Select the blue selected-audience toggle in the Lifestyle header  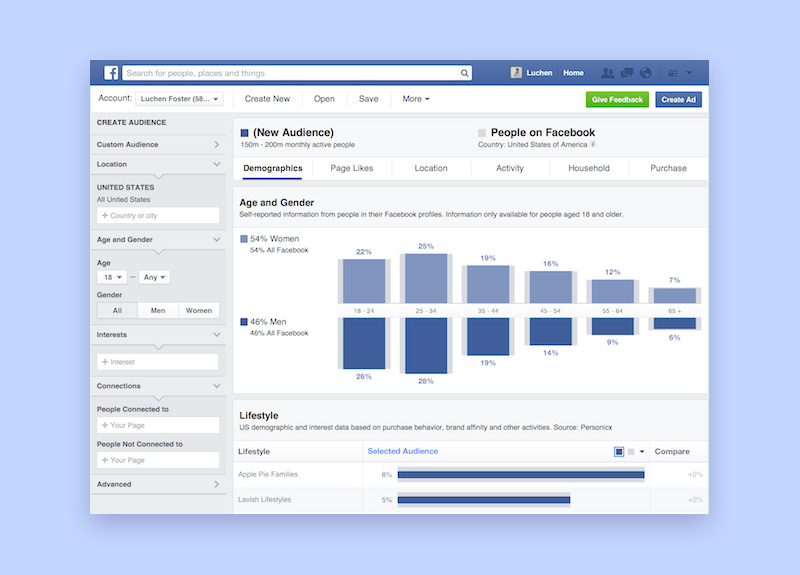619,452
